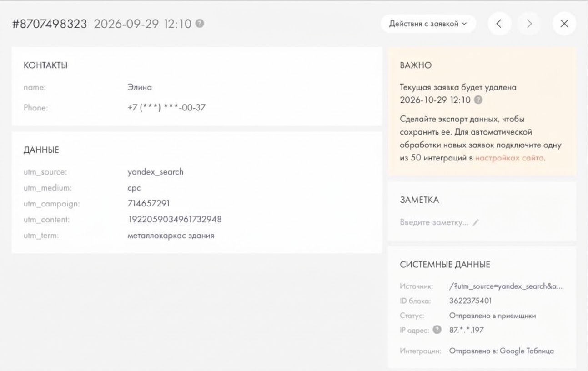Open the previous request with left arrow
Image resolution: width=588 pixels, height=371 pixels.
point(499,24)
